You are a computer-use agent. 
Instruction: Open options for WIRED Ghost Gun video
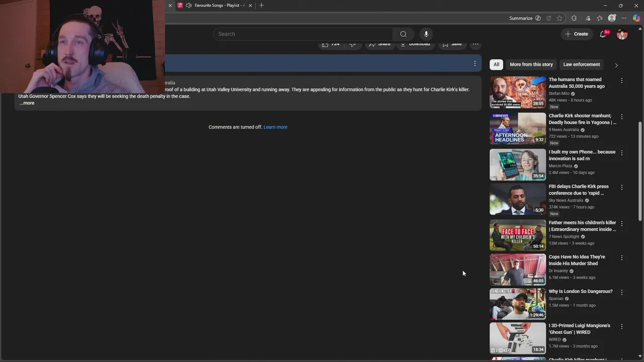622,326
